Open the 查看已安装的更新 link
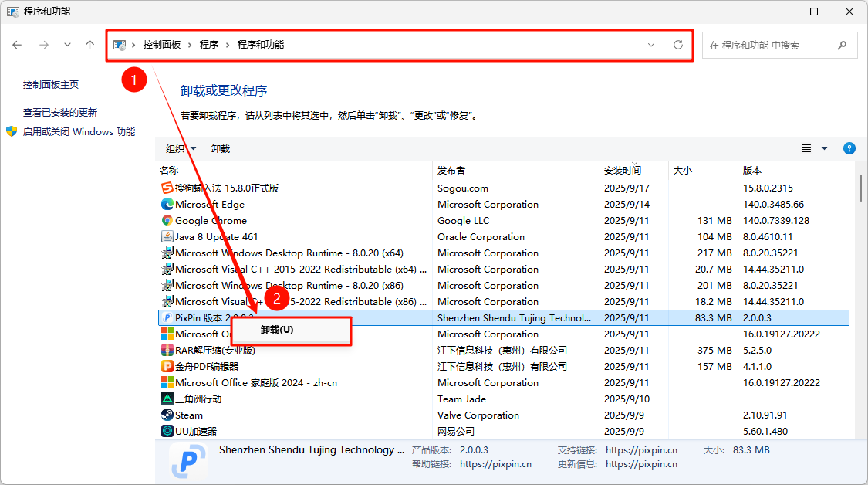868x485 pixels. tap(59, 112)
